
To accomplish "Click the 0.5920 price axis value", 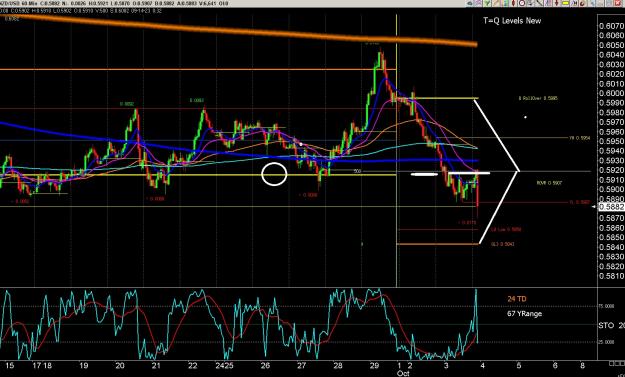I will click(612, 171).
